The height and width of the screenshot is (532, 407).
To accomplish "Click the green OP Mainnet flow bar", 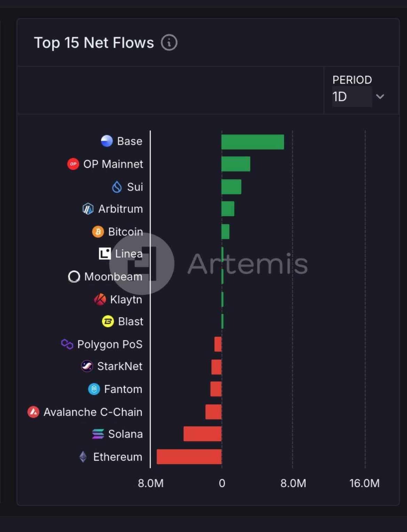I will tap(236, 164).
